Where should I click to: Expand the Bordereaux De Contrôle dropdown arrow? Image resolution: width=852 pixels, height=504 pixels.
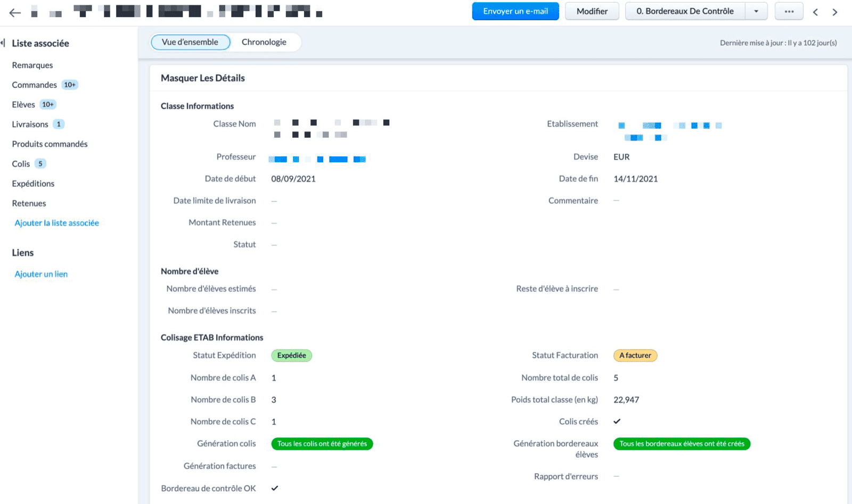[x=756, y=11]
